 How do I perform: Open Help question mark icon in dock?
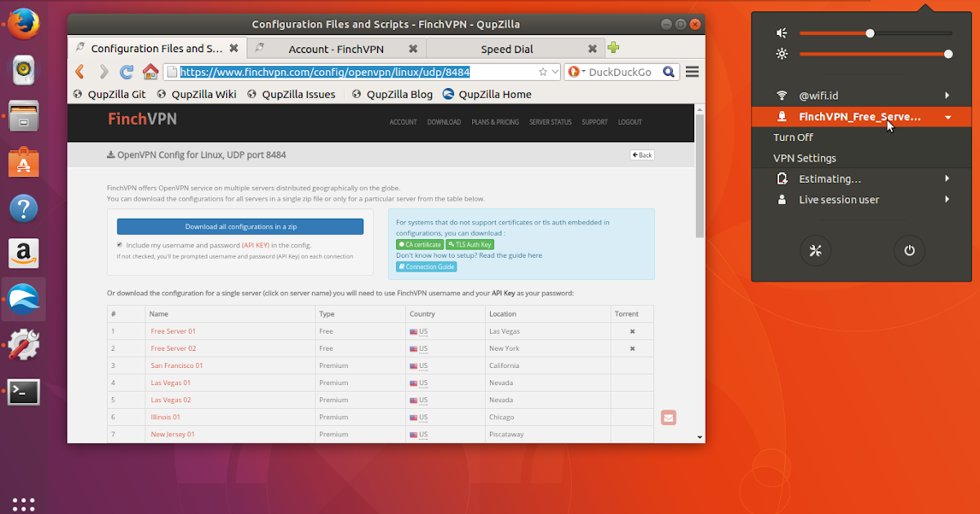tap(24, 208)
